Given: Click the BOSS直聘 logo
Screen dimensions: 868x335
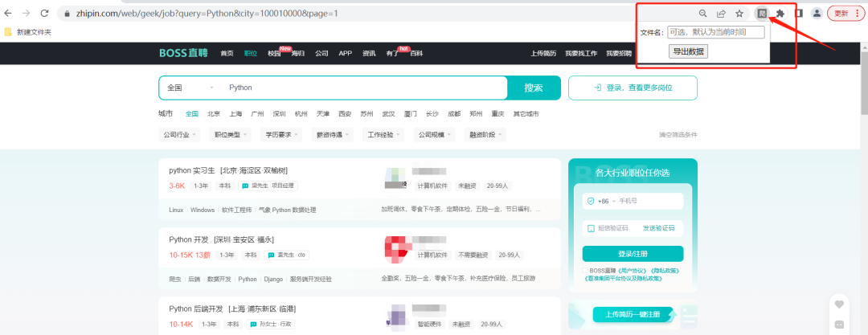Looking at the screenshot, I should point(184,53).
